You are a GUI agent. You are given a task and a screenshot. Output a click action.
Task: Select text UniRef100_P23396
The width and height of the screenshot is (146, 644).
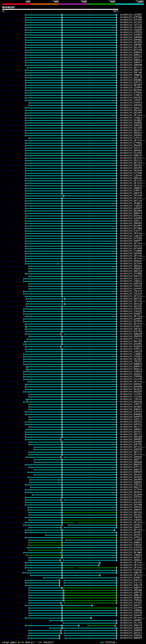pyautogui.click(x=131, y=173)
